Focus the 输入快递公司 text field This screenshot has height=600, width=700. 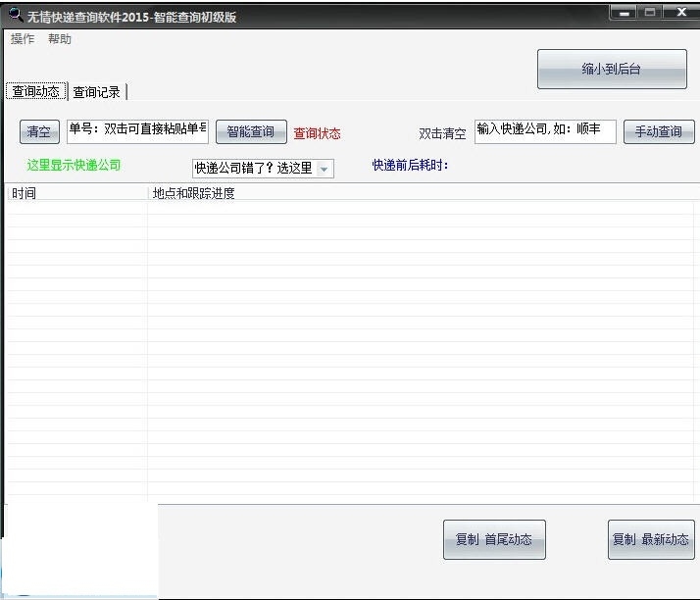click(545, 131)
